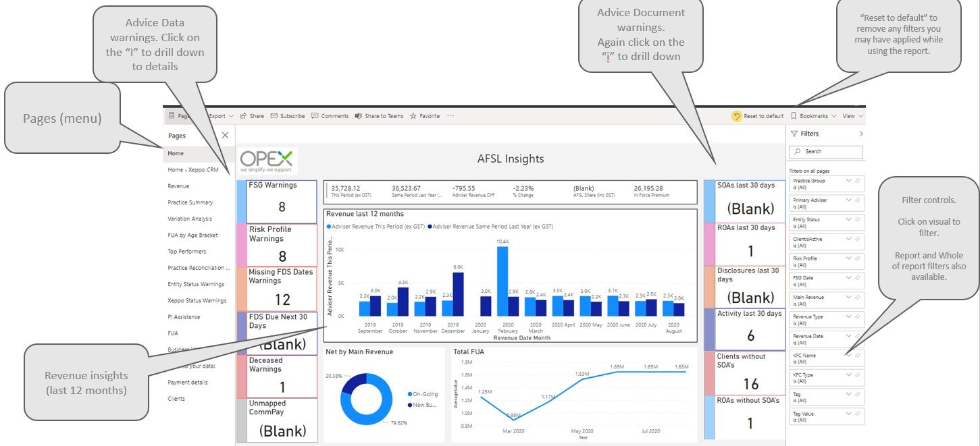
Task: Click the Subscribe envelope icon
Action: pos(274,116)
